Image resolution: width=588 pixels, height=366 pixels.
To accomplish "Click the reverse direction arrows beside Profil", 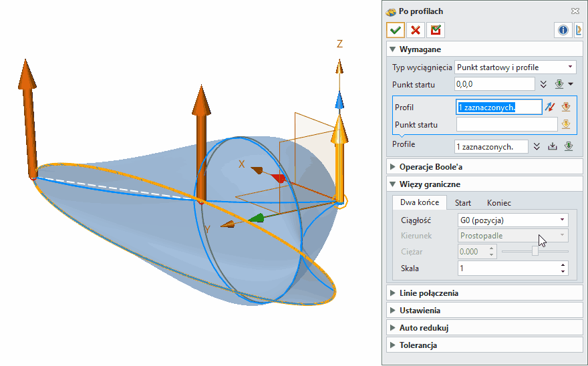I will pyautogui.click(x=550, y=107).
